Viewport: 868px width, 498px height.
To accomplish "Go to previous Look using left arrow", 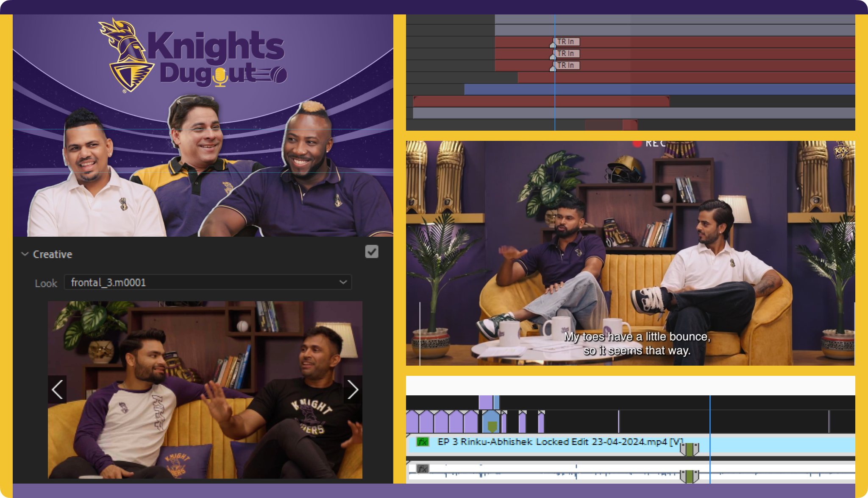I will [57, 389].
